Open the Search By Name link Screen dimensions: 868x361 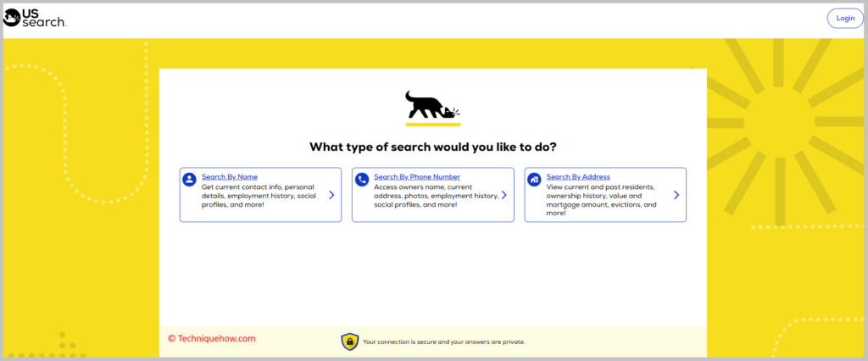[x=229, y=177]
